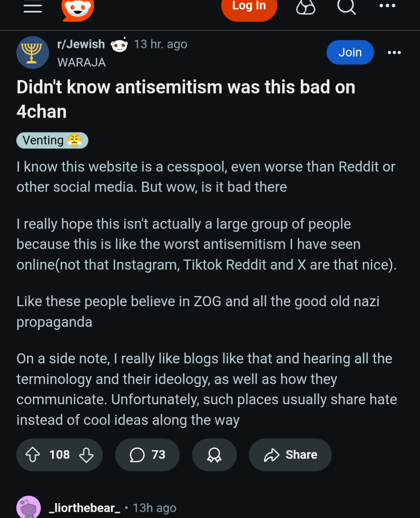Open the hamburger navigation menu
Image resolution: width=420 pixels, height=518 pixels.
[33, 6]
